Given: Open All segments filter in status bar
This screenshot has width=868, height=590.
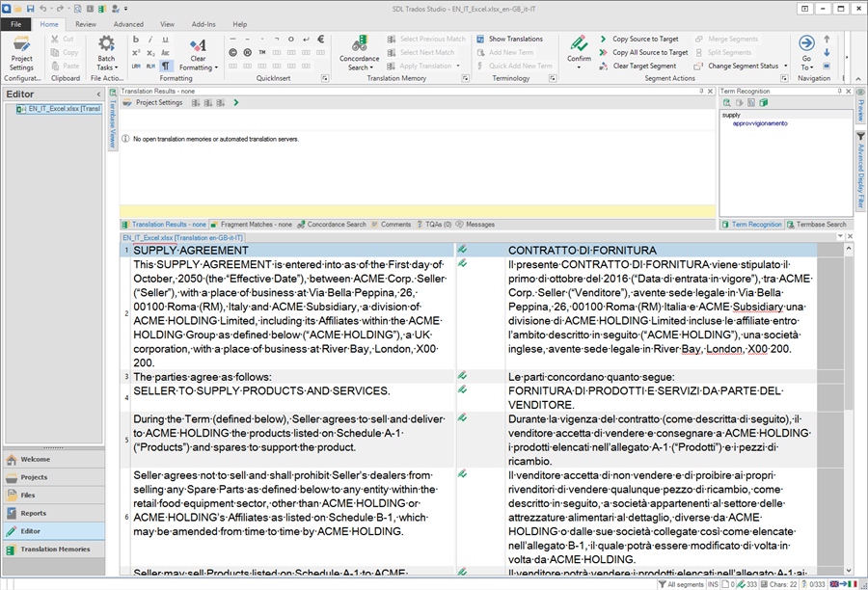Looking at the screenshot, I should [681, 584].
